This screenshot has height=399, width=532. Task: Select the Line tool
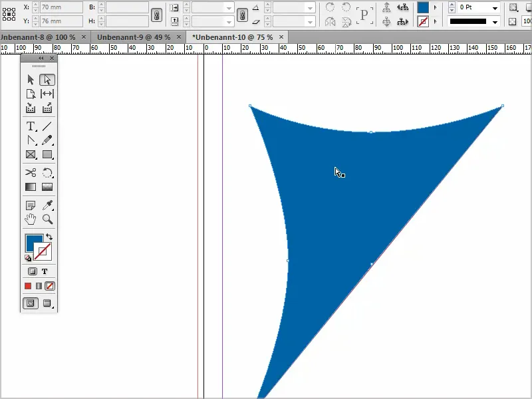[47, 126]
